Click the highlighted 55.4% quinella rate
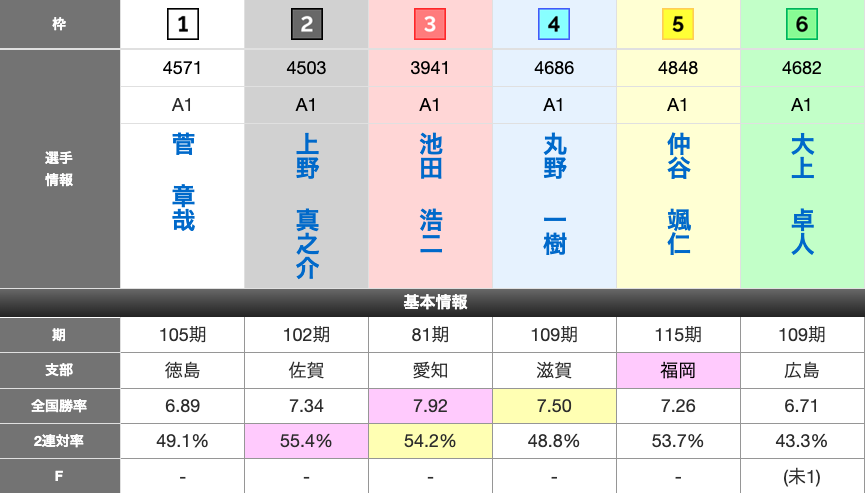Viewport: 865px width, 493px height. coord(306,440)
